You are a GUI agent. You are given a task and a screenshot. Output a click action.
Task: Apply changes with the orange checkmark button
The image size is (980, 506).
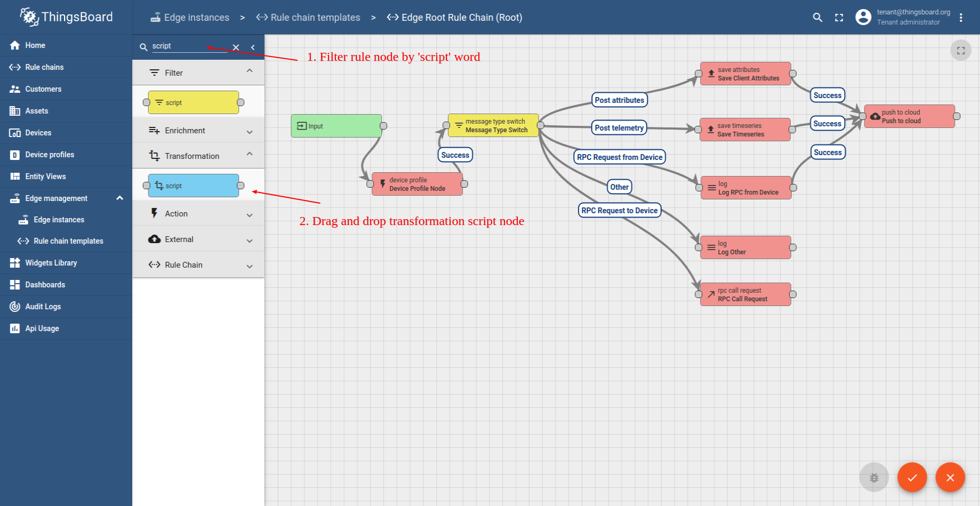pos(912,477)
